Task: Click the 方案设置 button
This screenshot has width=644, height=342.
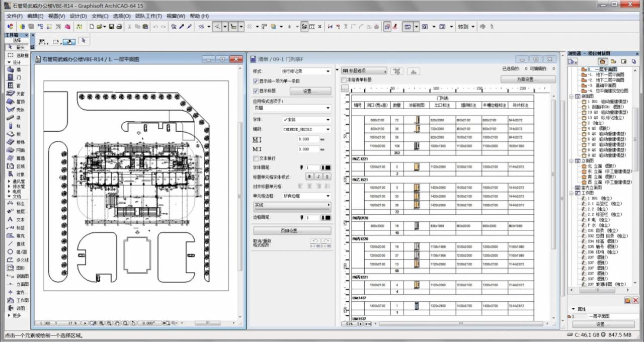Action: 528,79
